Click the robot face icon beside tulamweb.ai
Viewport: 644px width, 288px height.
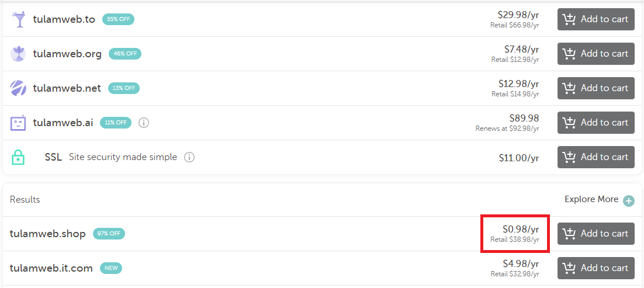coord(18,123)
